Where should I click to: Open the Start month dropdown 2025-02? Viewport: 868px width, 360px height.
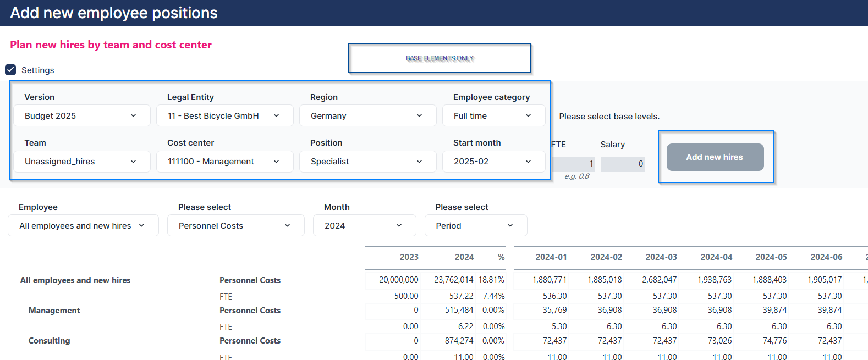(x=493, y=162)
